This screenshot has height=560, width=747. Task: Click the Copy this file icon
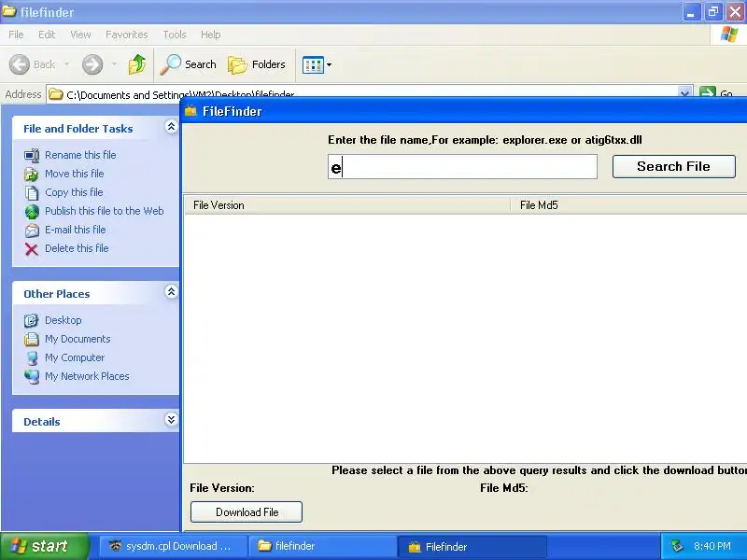32,192
